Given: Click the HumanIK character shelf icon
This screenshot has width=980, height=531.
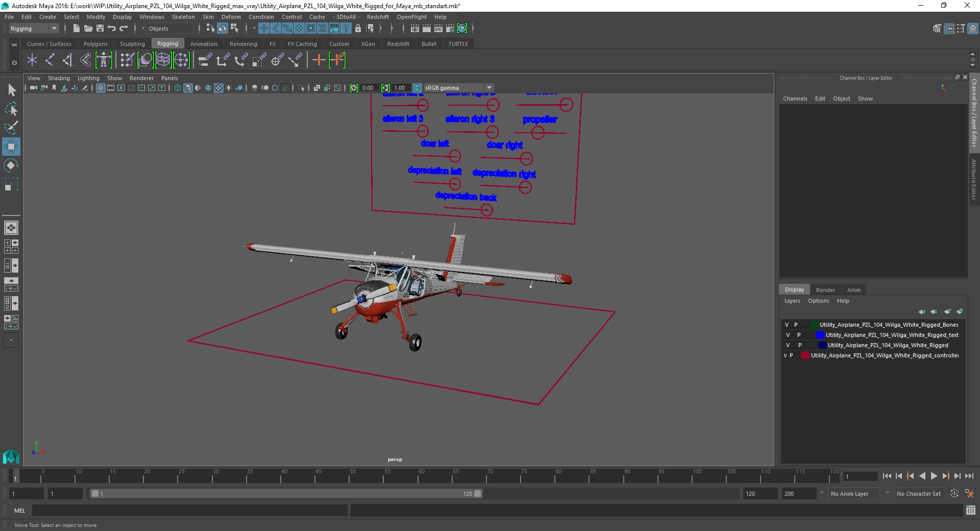Looking at the screenshot, I should coord(104,60).
